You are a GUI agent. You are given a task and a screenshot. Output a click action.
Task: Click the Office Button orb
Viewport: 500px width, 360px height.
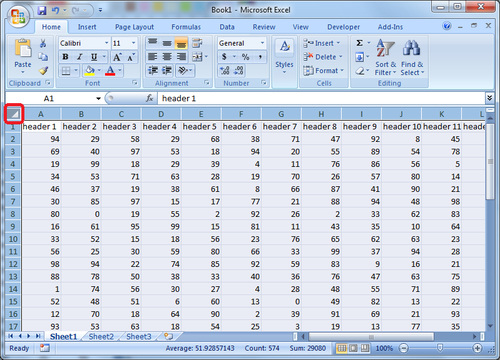tap(18, 17)
